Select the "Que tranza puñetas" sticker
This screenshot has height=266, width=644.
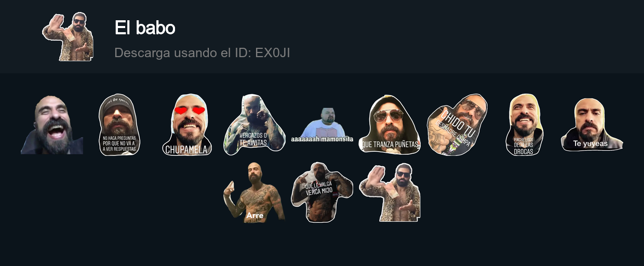tap(390, 125)
